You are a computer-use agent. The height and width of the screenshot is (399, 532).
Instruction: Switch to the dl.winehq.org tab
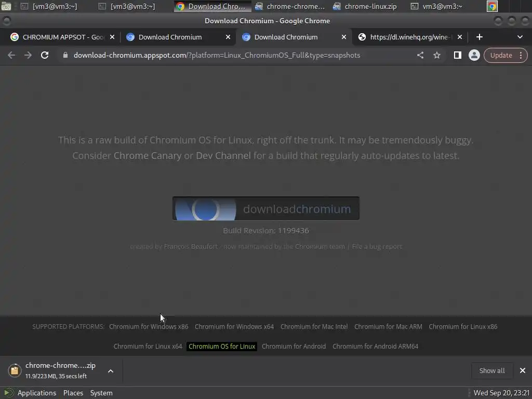(409, 37)
